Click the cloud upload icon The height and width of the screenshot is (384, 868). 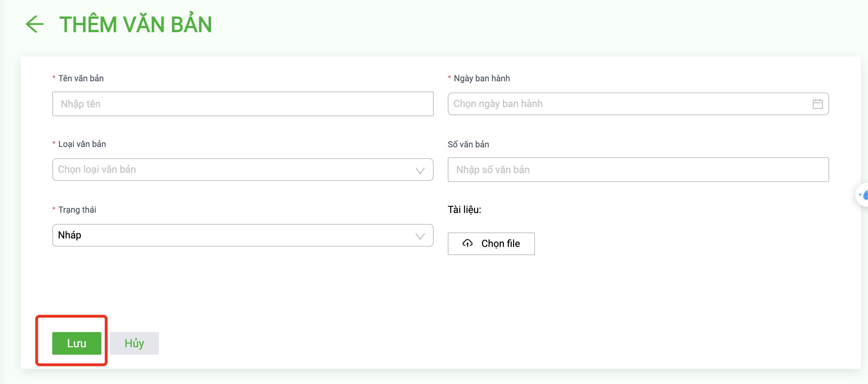[x=468, y=243]
